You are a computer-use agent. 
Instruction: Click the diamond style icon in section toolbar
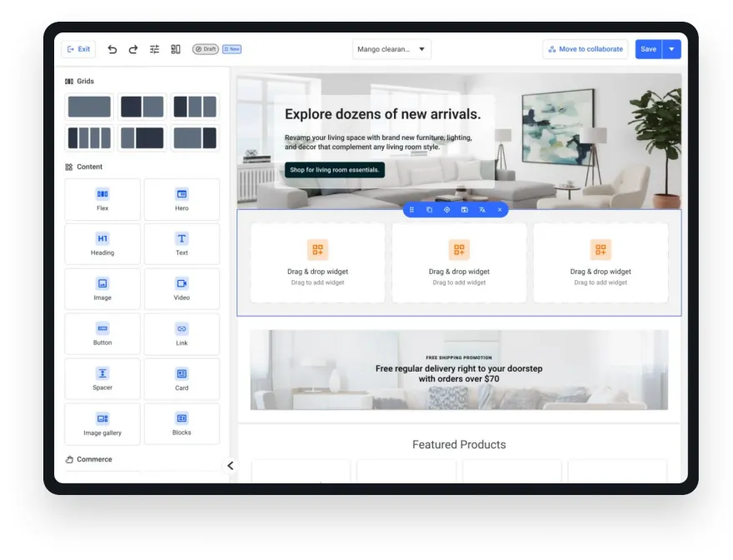point(447,210)
